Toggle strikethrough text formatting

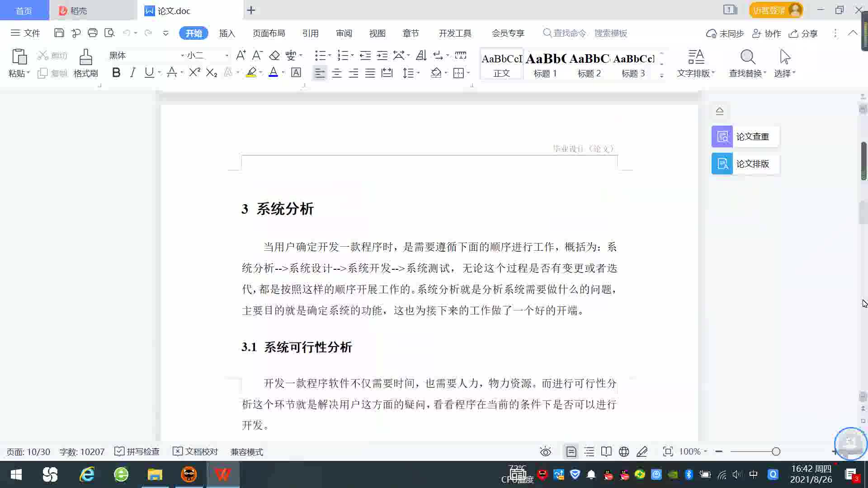point(172,72)
